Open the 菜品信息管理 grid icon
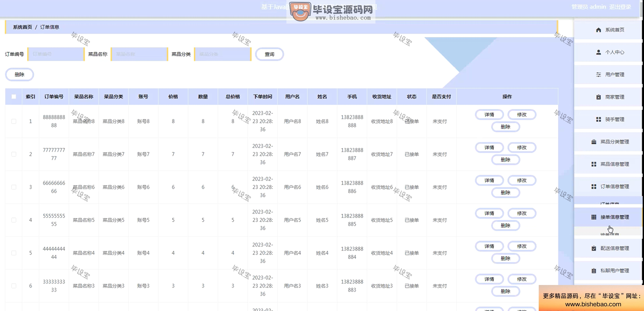 (x=594, y=164)
